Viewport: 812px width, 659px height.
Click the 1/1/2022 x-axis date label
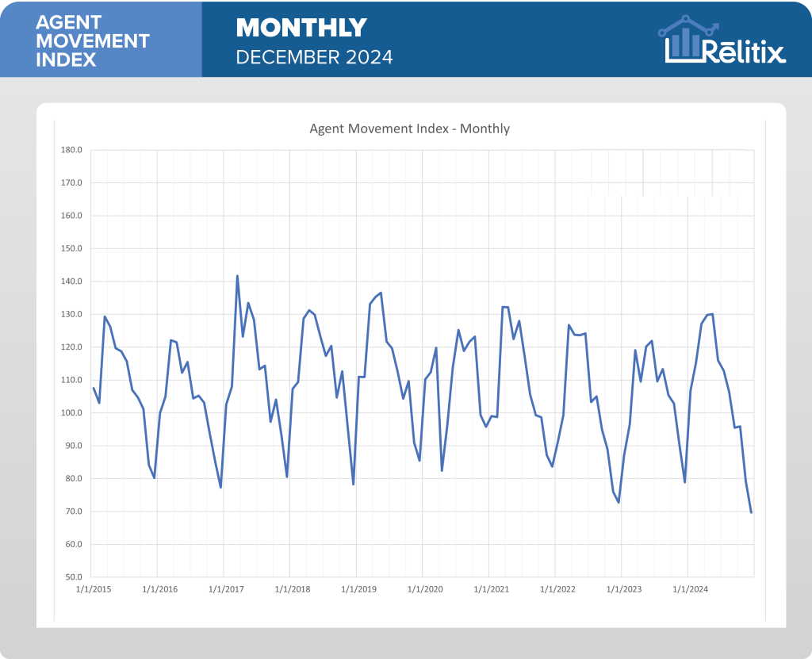click(x=558, y=589)
